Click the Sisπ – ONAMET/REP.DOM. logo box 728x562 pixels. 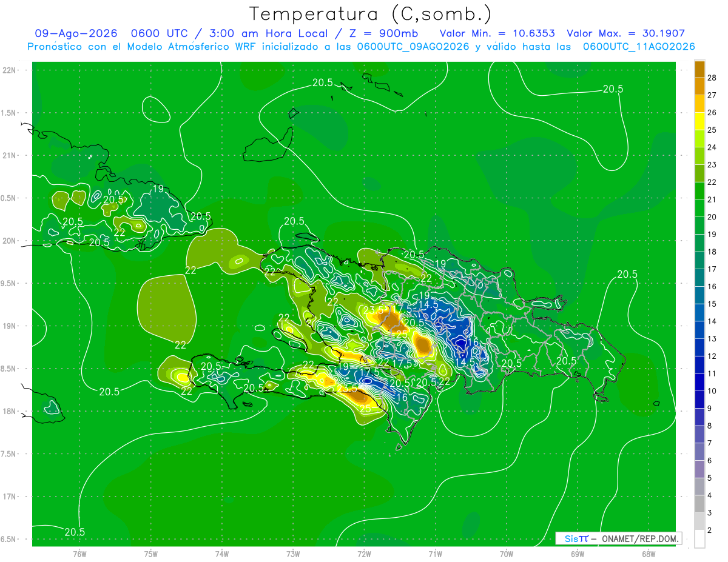(618, 538)
